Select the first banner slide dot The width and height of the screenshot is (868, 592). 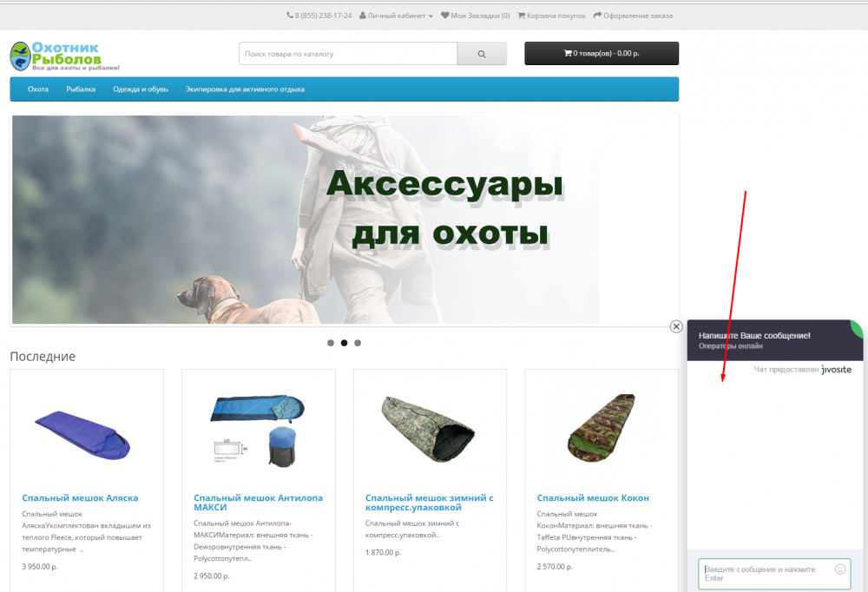(331, 343)
